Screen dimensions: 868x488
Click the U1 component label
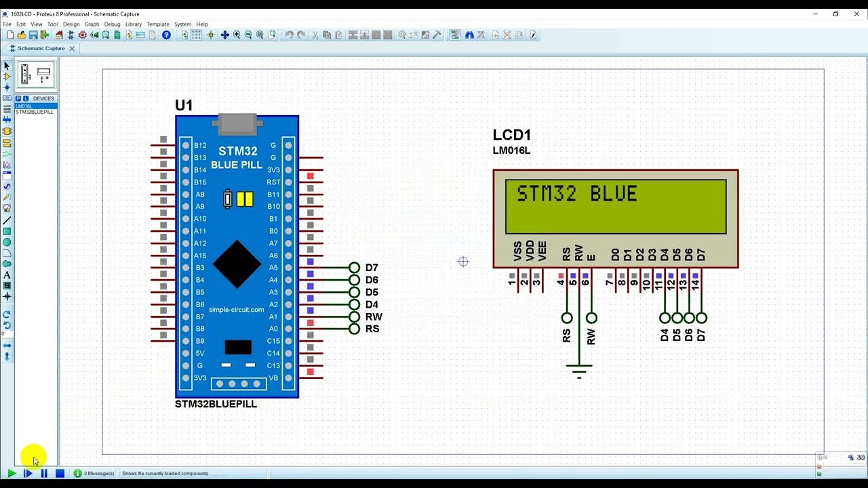[184, 106]
